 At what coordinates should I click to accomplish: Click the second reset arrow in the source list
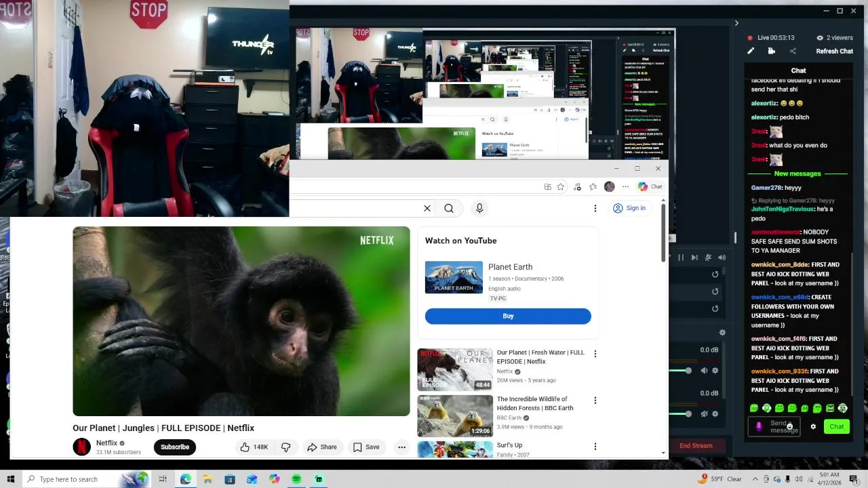pos(715,291)
